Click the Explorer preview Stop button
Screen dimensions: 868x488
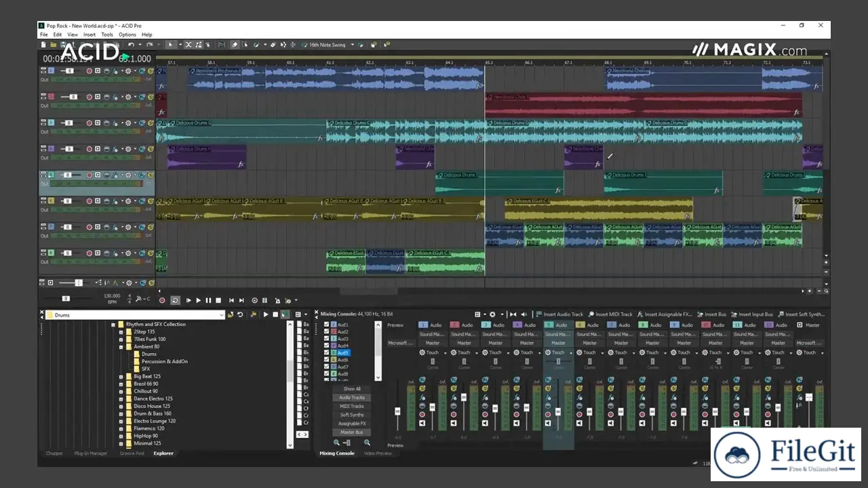click(275, 314)
